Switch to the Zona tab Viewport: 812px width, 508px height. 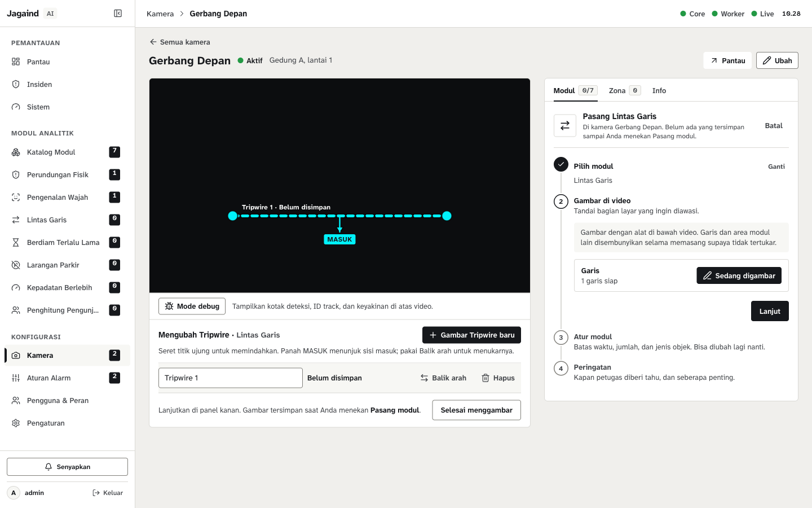625,90
